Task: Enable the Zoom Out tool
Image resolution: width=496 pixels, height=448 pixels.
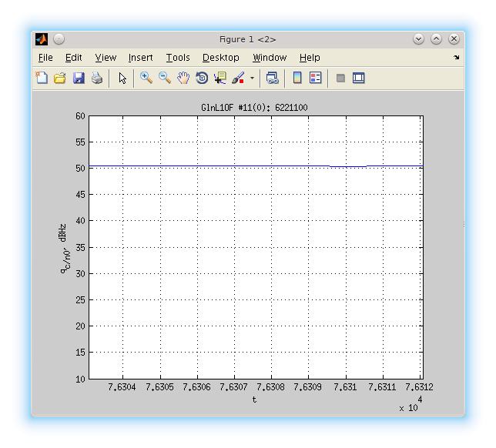Action: pos(164,78)
